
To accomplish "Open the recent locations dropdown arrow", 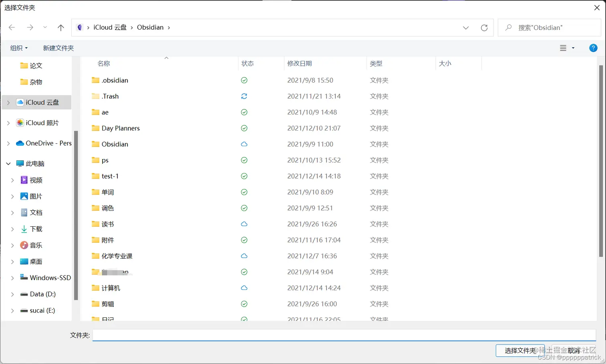I will point(45,27).
